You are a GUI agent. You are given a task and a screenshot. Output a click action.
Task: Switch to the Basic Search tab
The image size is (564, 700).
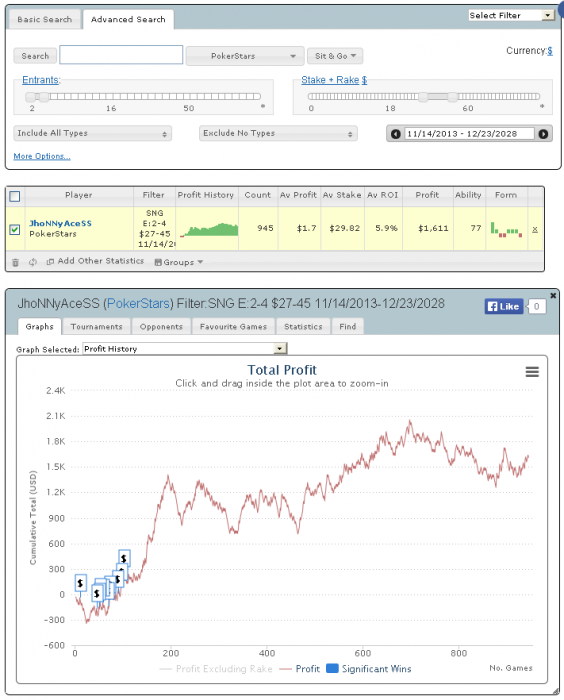44,20
